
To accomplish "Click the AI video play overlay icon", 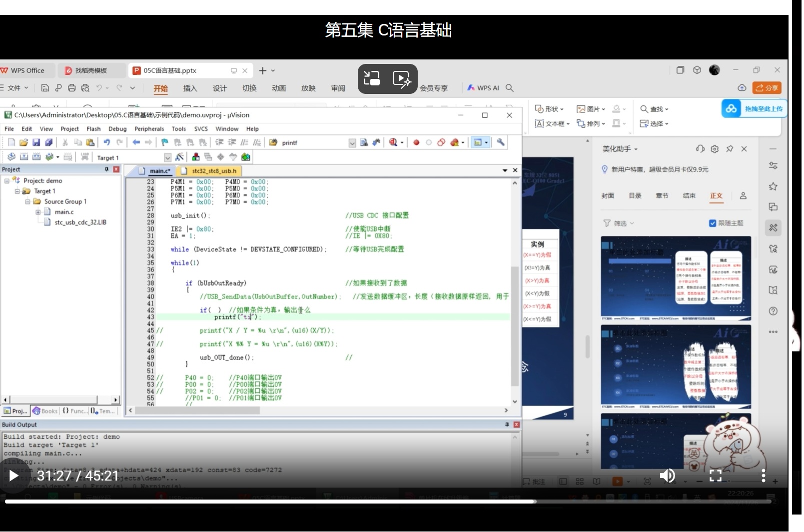I will (x=402, y=78).
